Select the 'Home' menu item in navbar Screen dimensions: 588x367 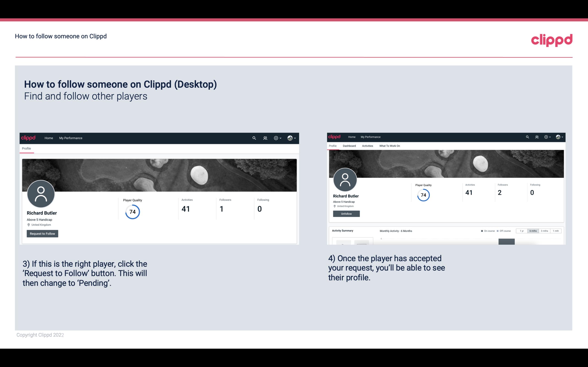[x=48, y=138]
